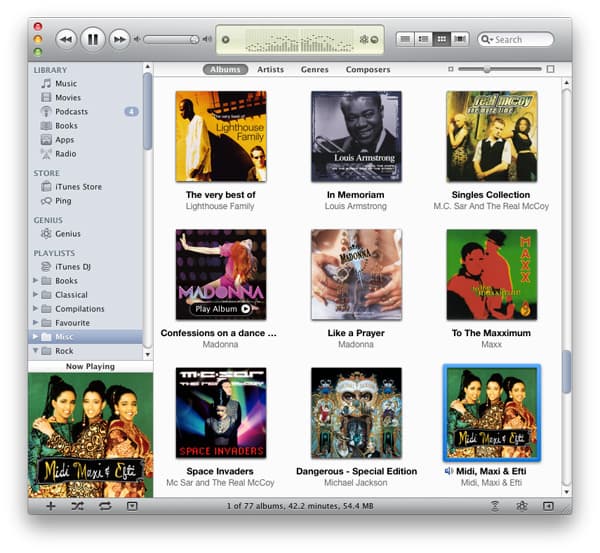Viewport: 600px width, 553px height.
Task: Skip to next track with fast-forward button
Action: click(119, 39)
